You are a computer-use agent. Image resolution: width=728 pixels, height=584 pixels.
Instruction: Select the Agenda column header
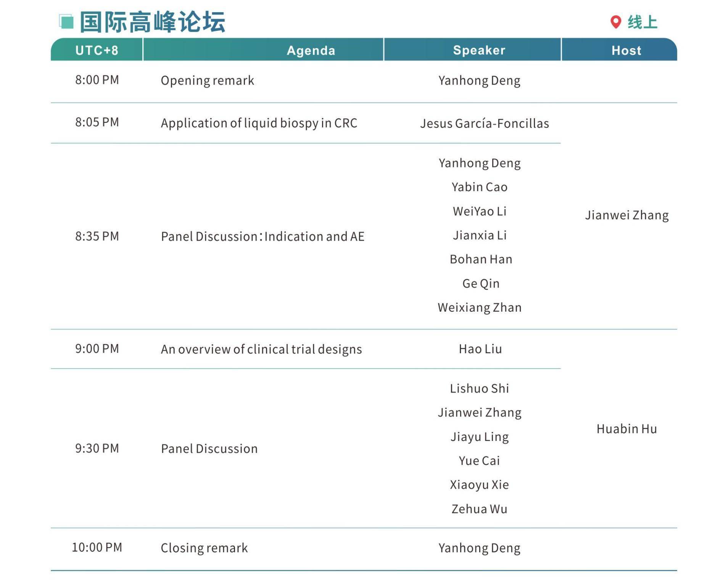pos(311,50)
